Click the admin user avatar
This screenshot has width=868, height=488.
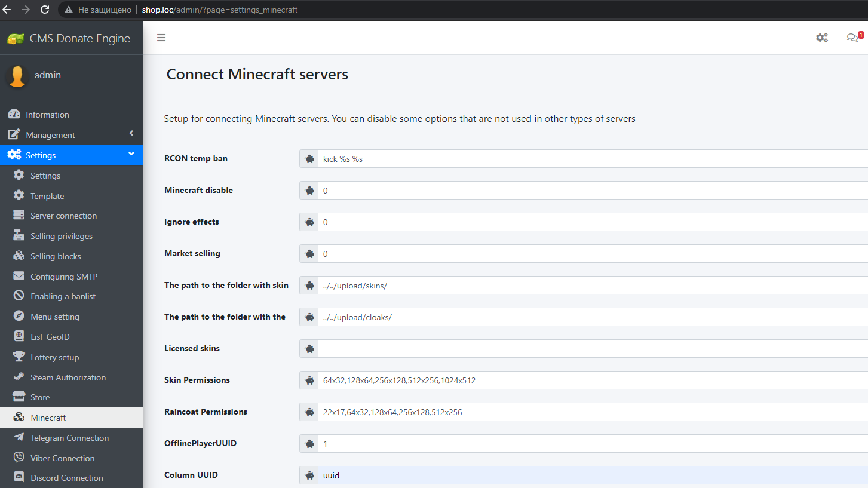(17, 76)
